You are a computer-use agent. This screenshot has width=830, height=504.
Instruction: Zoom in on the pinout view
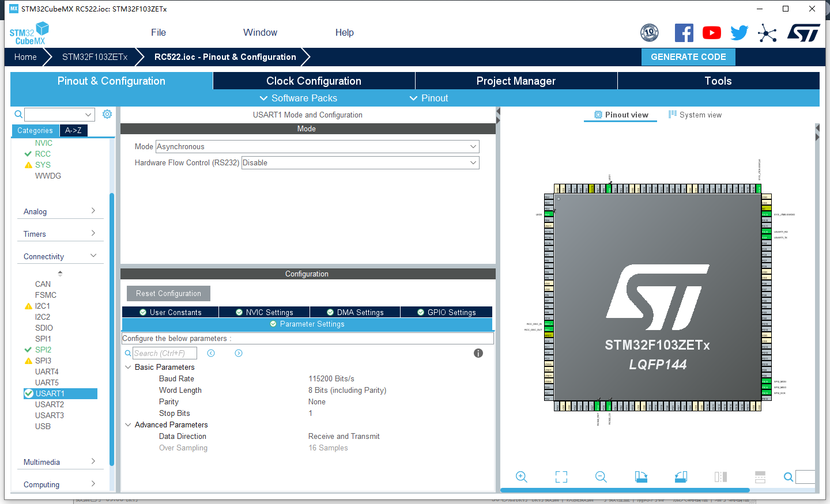click(522, 476)
